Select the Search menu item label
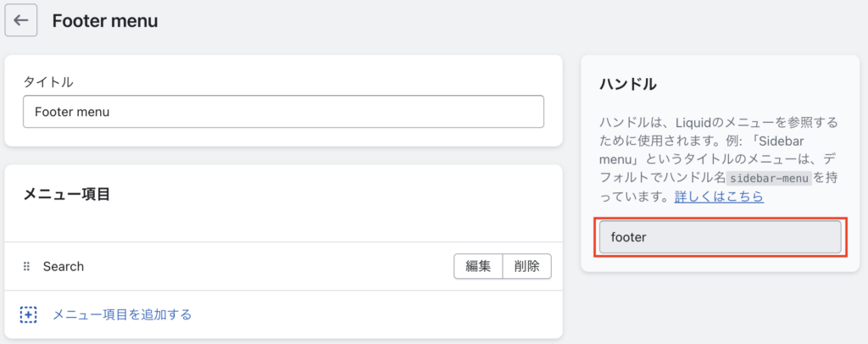Viewport: 868px width, 344px height. (64, 267)
